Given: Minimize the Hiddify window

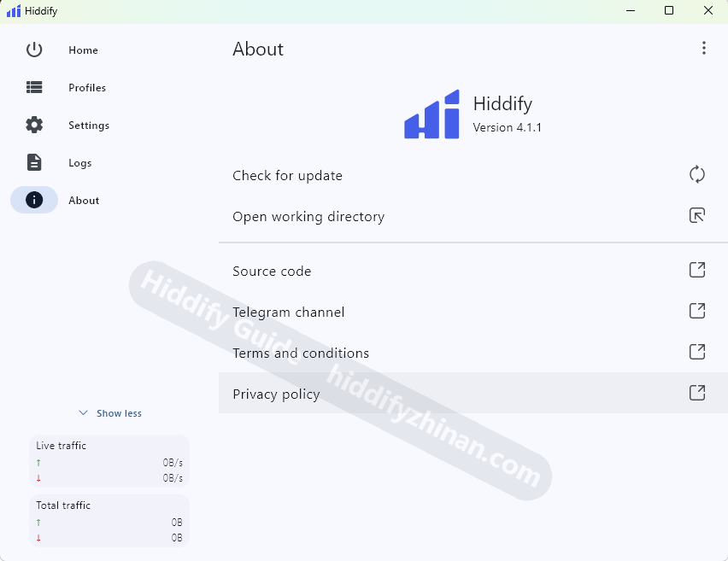Looking at the screenshot, I should (x=631, y=10).
